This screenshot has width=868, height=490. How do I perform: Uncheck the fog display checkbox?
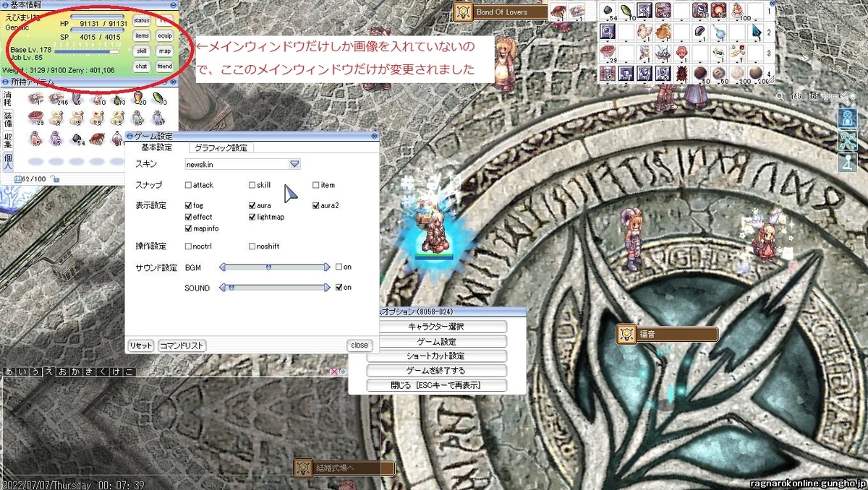[x=188, y=205]
